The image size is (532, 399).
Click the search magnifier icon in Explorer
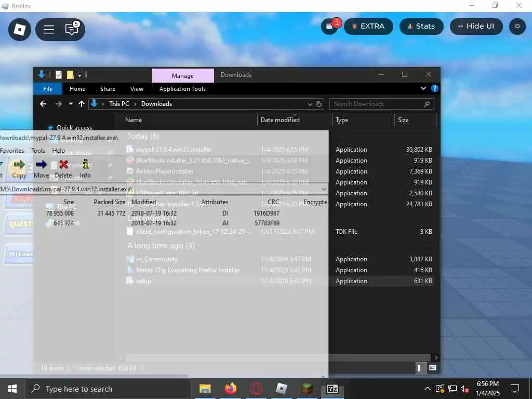tap(427, 104)
